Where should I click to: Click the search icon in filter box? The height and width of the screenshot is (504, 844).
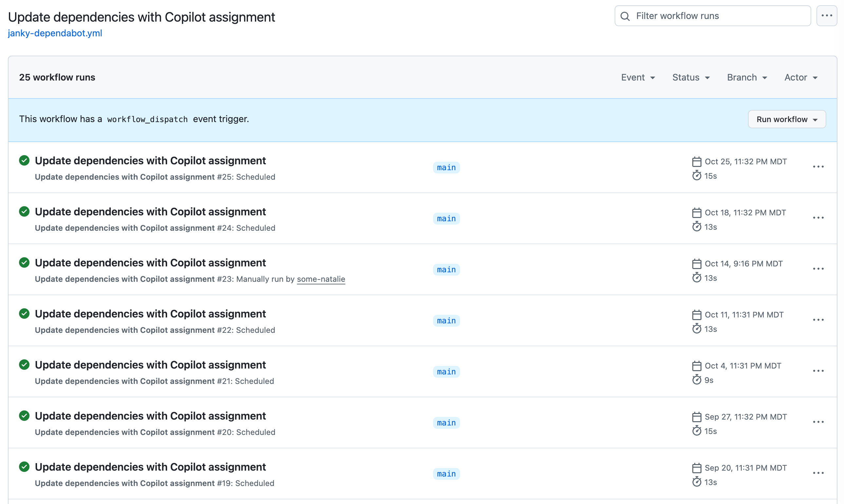[625, 16]
